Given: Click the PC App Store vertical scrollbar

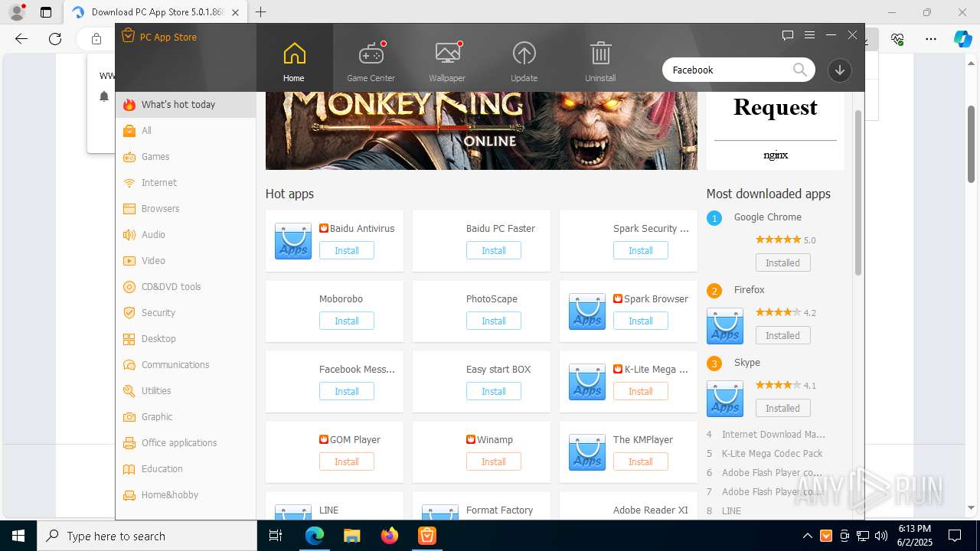Looking at the screenshot, I should point(858,191).
